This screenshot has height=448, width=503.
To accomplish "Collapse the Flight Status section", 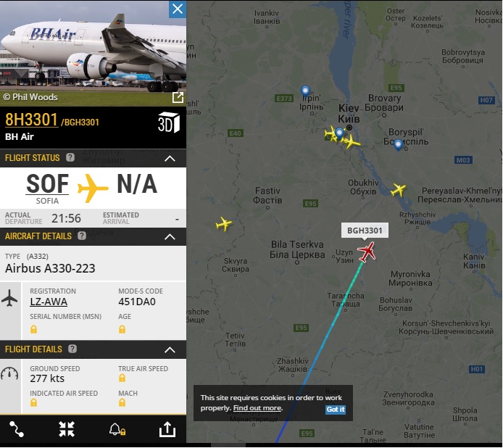I will 170,158.
